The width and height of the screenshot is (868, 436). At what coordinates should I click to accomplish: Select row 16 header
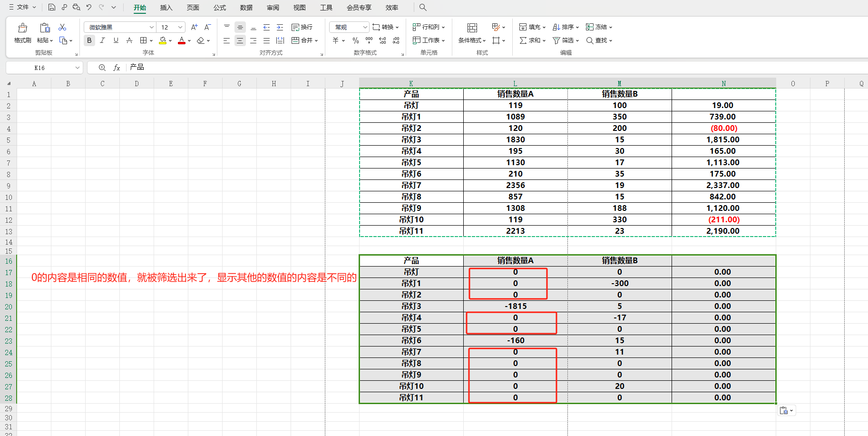9,261
